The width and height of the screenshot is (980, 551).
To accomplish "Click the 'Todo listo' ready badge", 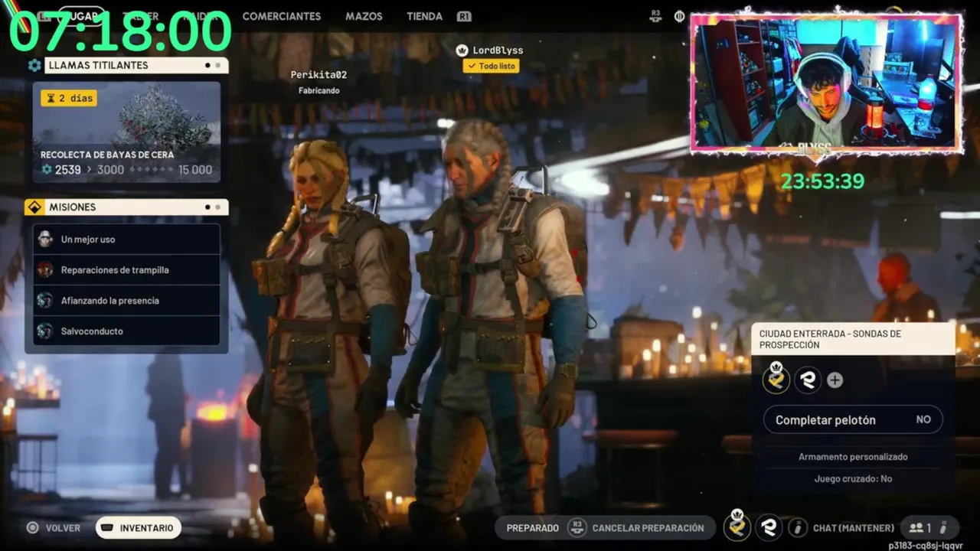I will pos(491,66).
